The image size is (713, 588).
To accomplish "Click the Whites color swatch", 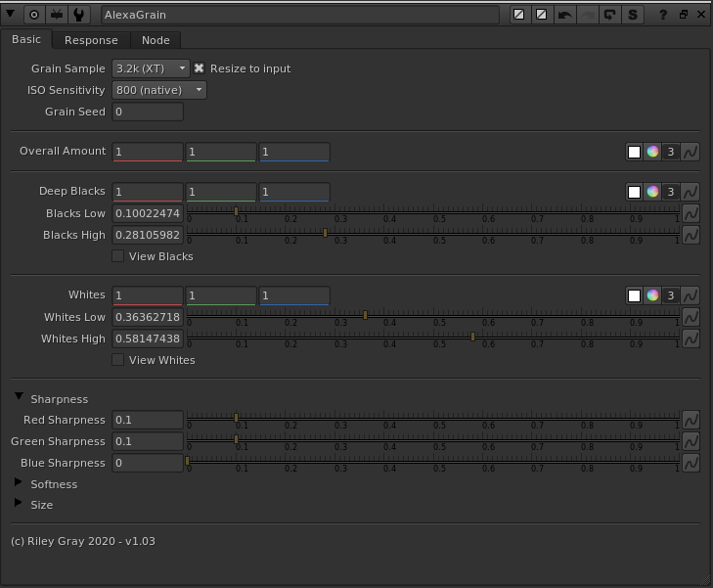I will click(x=634, y=295).
